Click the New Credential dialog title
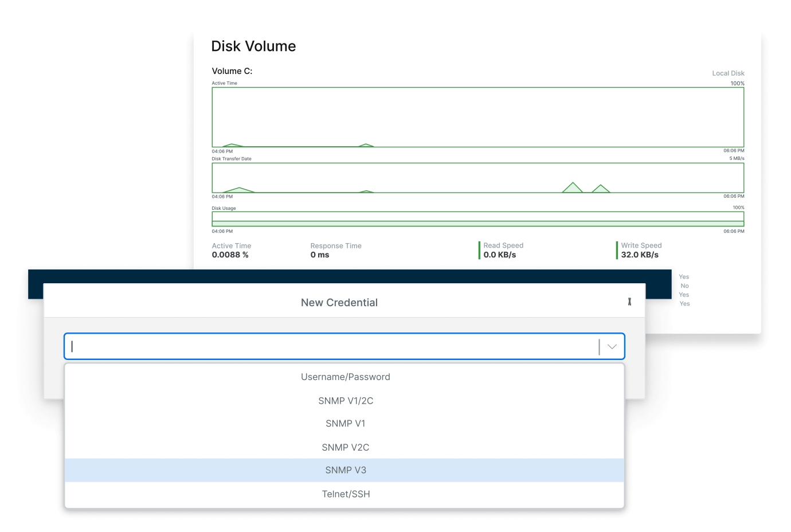The width and height of the screenshot is (791, 532). (339, 303)
